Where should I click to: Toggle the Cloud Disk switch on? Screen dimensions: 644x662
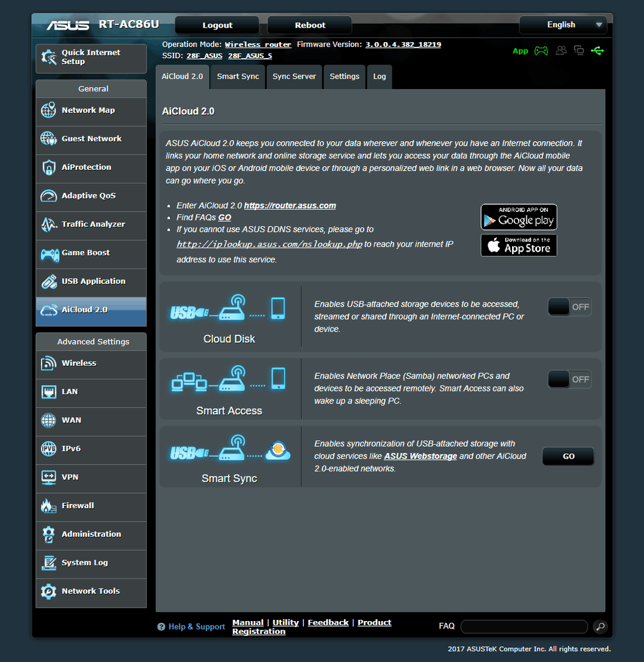tap(569, 307)
